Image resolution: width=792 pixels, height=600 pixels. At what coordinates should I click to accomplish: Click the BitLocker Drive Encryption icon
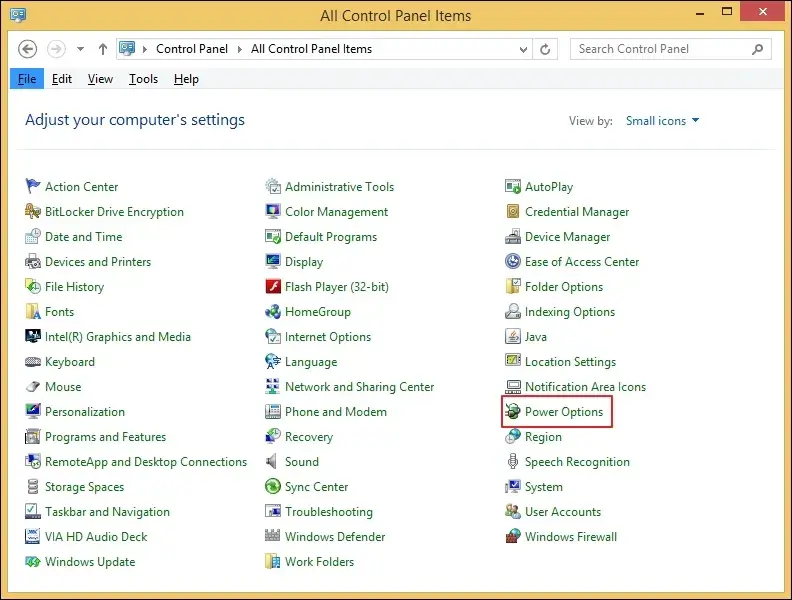tap(33, 211)
